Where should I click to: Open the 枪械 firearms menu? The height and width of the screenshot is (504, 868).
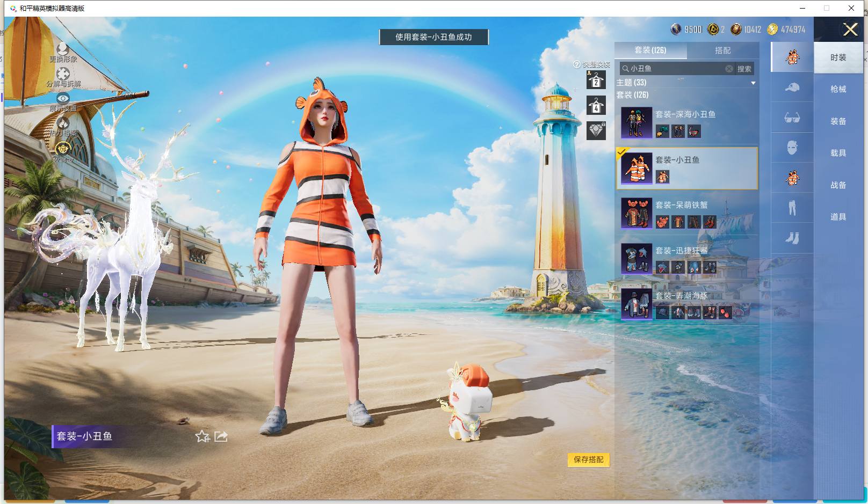[838, 89]
